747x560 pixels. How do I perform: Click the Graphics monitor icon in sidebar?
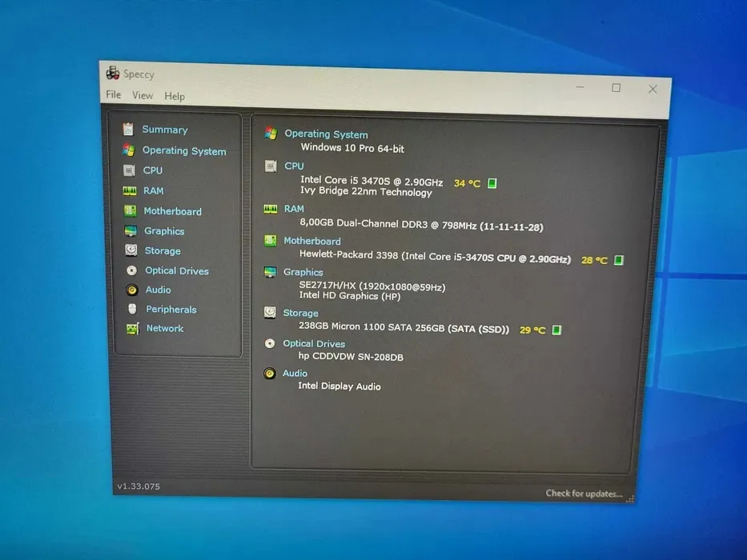[131, 231]
